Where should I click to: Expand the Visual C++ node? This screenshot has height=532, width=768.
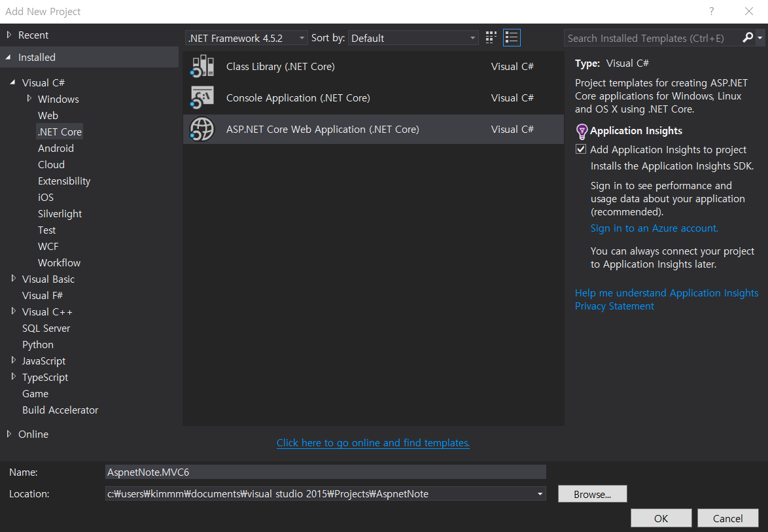[13, 311]
